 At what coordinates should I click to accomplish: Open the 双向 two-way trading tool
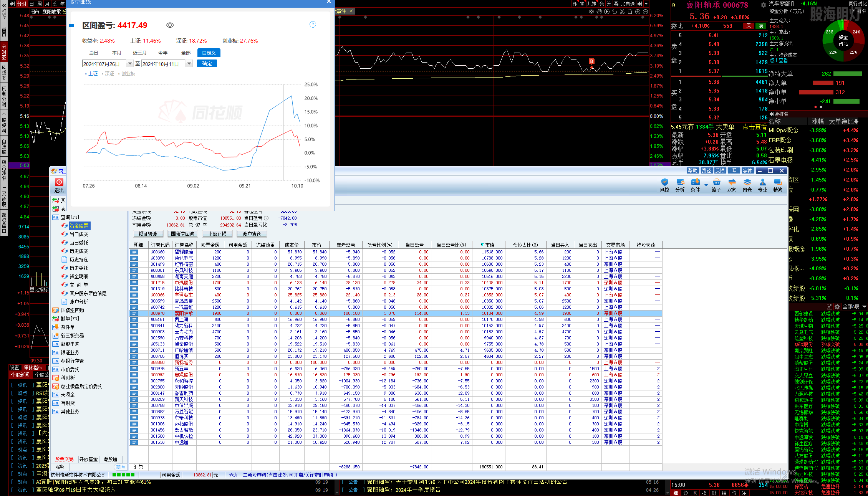click(732, 185)
